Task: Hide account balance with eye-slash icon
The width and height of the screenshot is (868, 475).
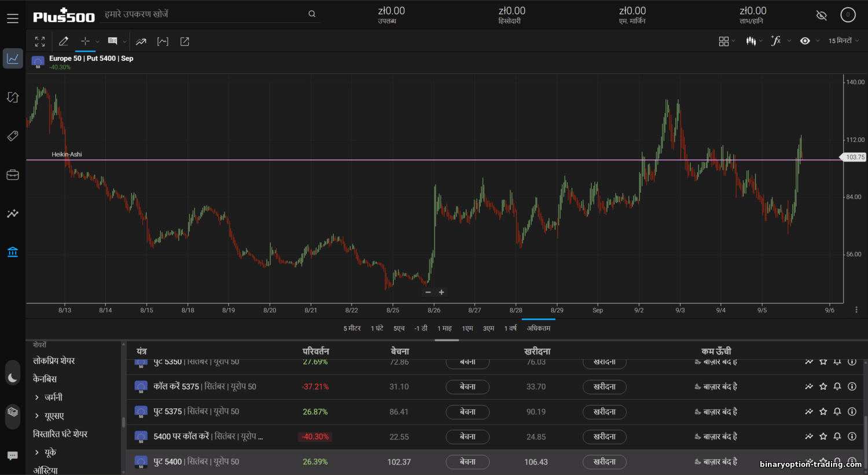Action: click(x=821, y=16)
